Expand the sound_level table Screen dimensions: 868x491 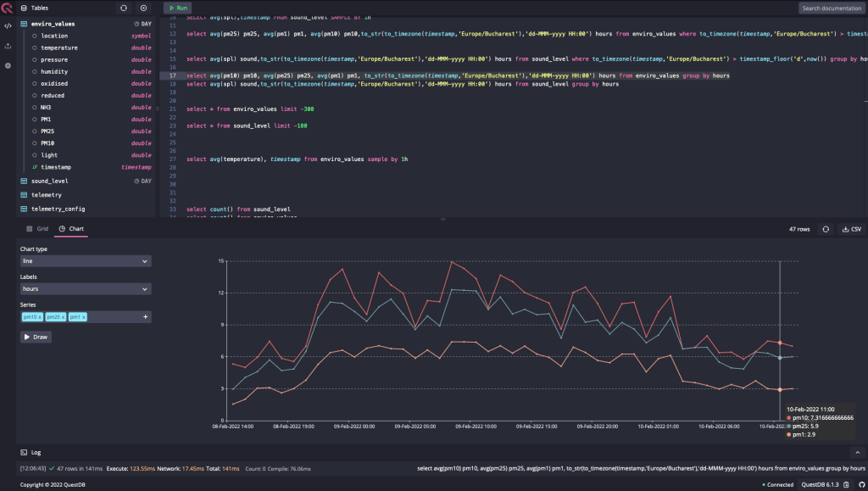(x=49, y=181)
